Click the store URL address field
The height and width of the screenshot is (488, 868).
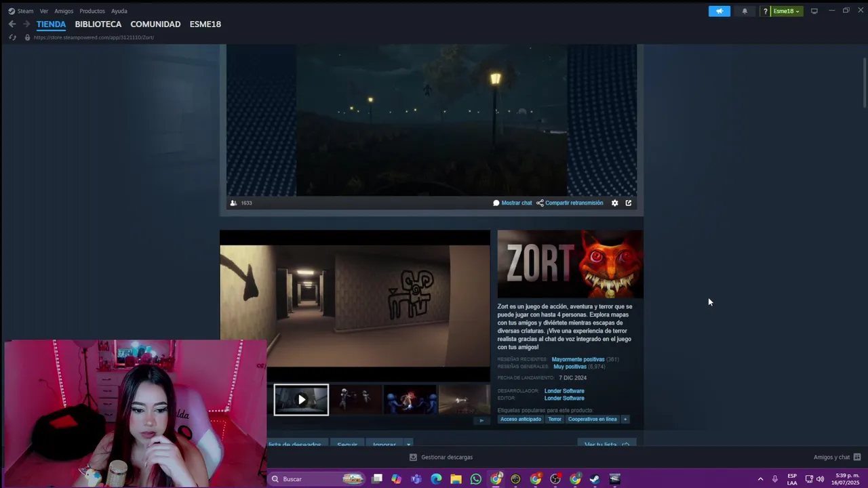coord(94,37)
